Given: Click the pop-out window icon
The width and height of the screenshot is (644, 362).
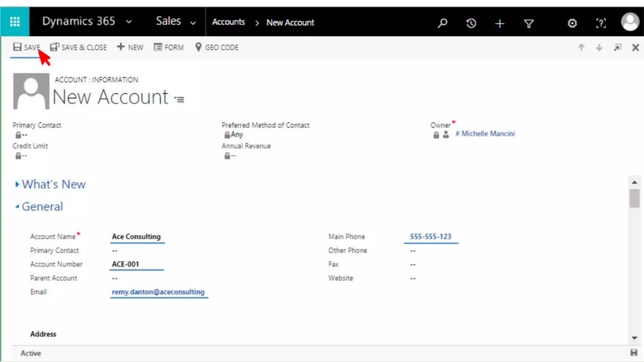Looking at the screenshot, I should tap(618, 47).
